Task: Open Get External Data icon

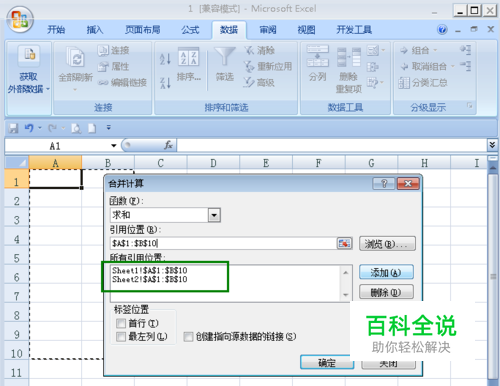Action: pos(29,54)
